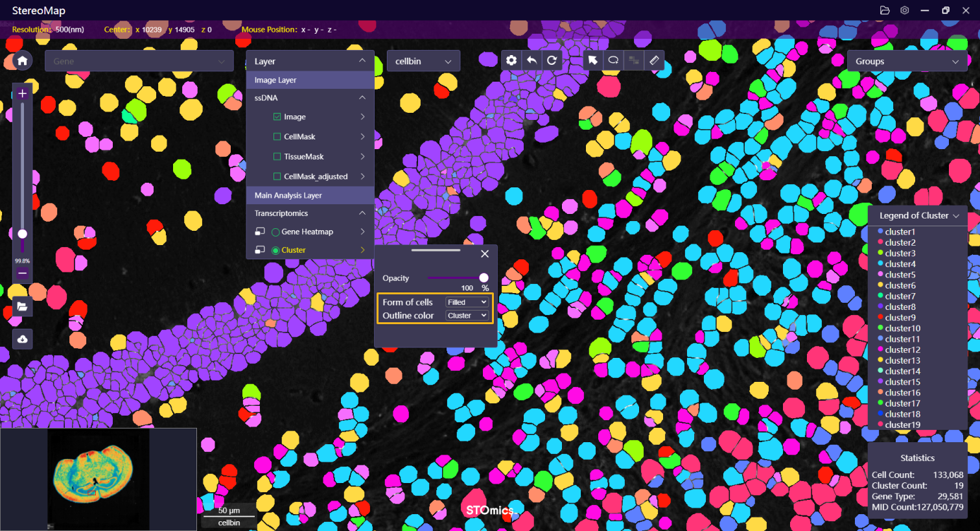
Task: Open the settings gear in toolbar
Action: point(511,60)
